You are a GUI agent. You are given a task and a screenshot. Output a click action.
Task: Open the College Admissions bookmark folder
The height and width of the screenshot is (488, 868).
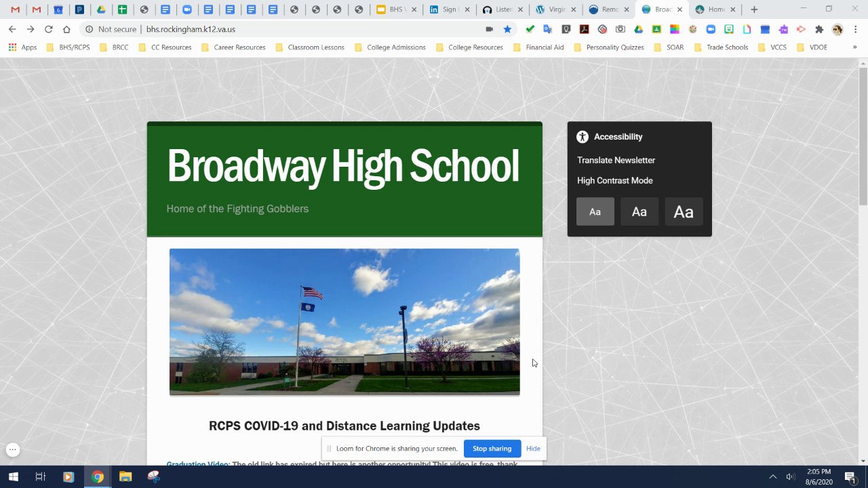[x=390, y=47]
